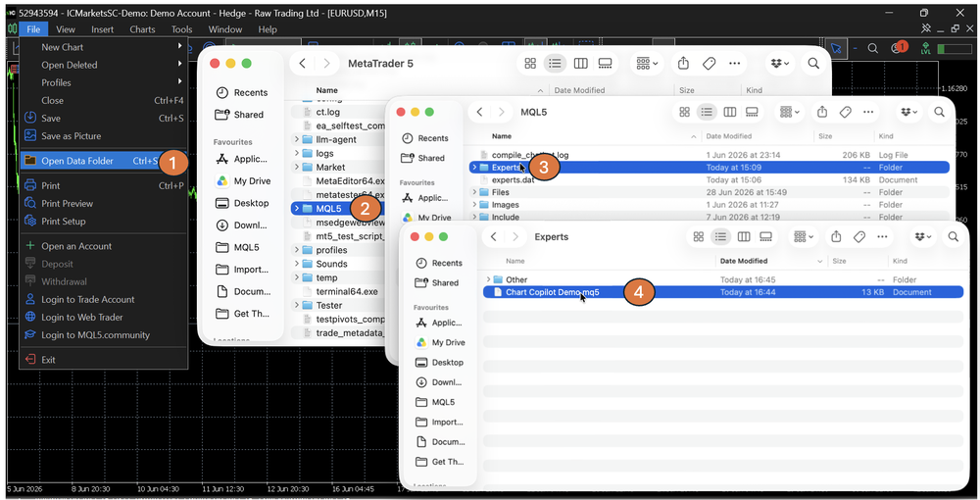Click tag icon in MetaTrader 5 Finder window

coord(709,63)
